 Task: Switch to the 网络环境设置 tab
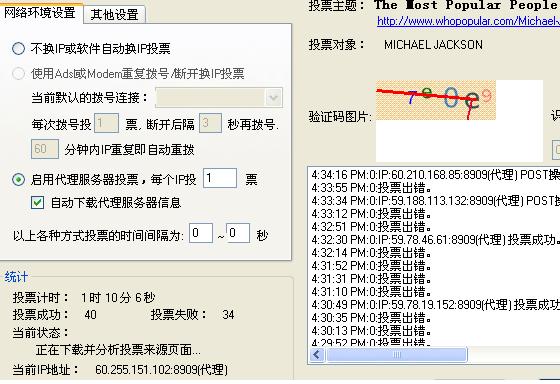pos(40,13)
